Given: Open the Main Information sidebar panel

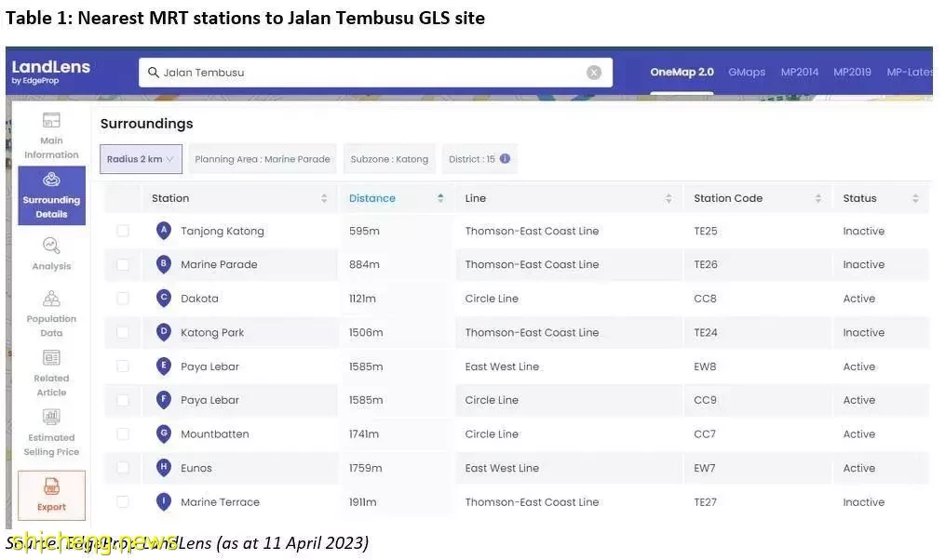Looking at the screenshot, I should pyautogui.click(x=51, y=136).
